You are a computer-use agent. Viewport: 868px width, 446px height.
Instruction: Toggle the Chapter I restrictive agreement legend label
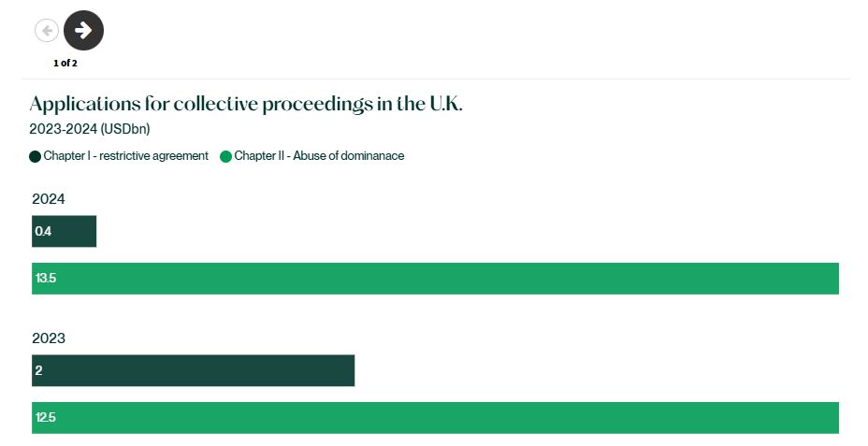click(125, 156)
